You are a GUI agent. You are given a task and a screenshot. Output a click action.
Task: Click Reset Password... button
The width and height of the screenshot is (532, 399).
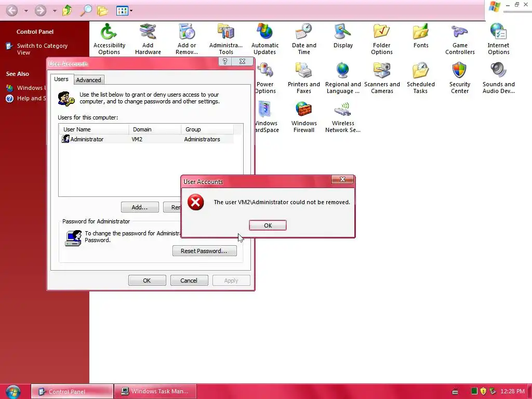point(204,251)
